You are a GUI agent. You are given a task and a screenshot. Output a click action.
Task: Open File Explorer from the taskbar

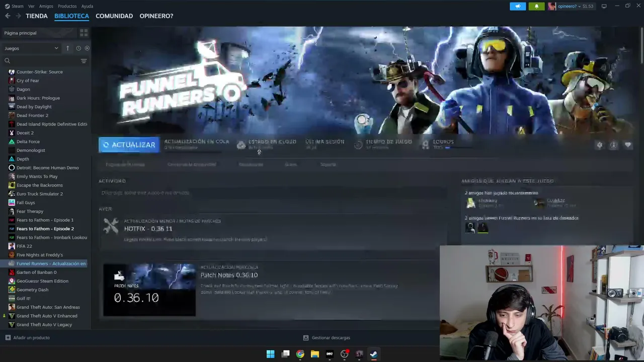315,354
